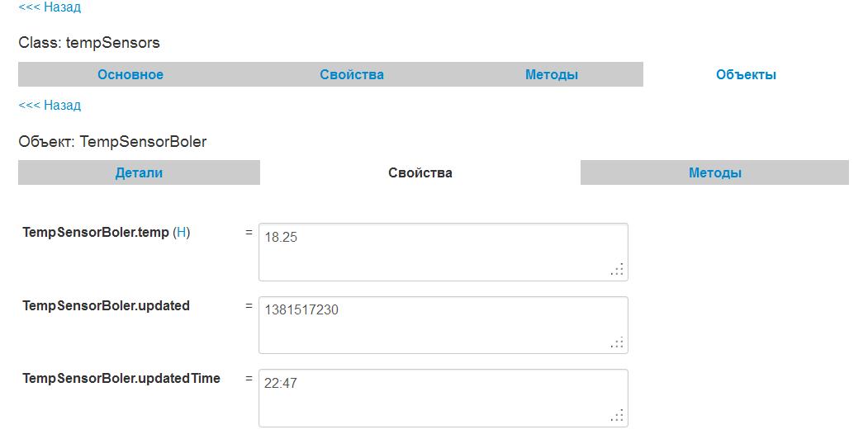Click the TempSensorBoler.temp property label

tap(95, 233)
